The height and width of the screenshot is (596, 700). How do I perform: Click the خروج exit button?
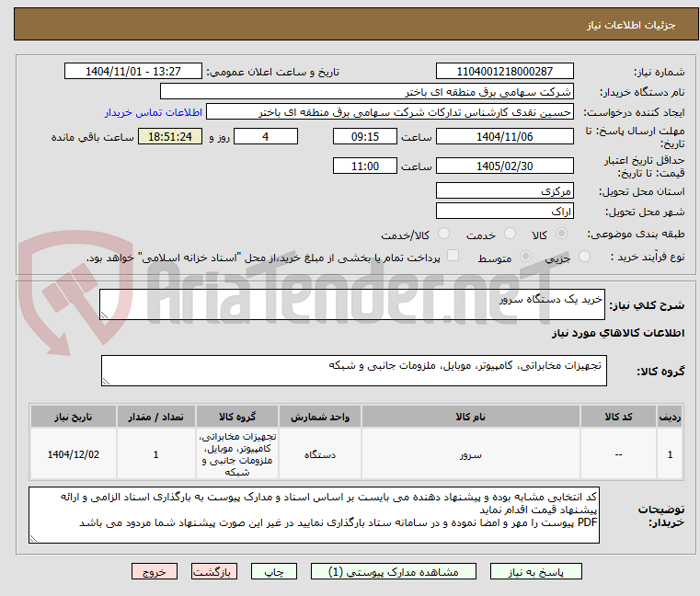click(154, 572)
